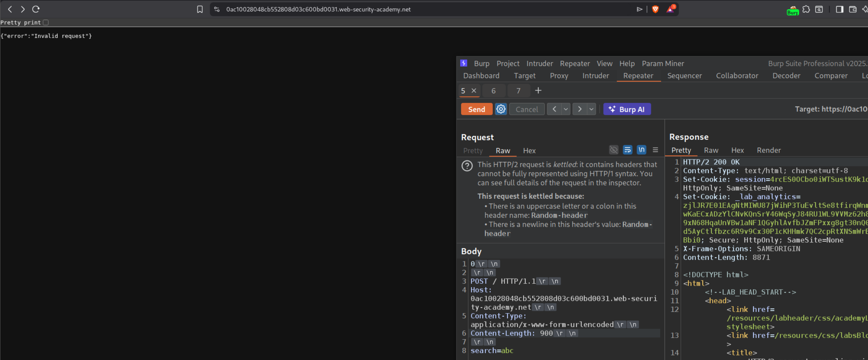Open Repeater request settings gear

pyautogui.click(x=500, y=109)
